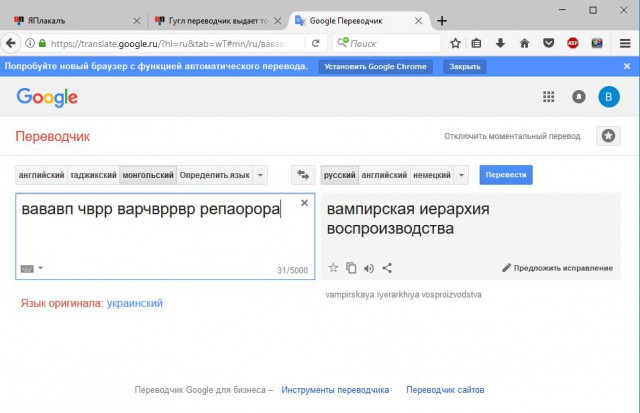Copy the translated text icon
The height and width of the screenshot is (413, 640).
351,268
